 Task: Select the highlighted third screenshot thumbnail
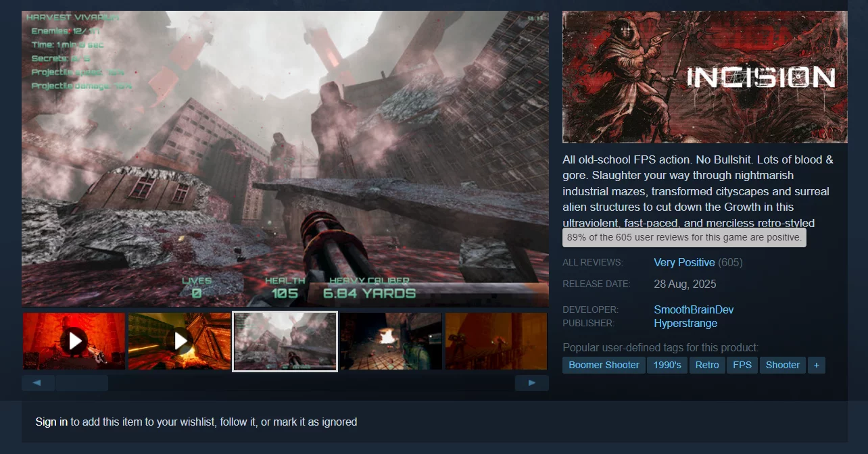[285, 341]
